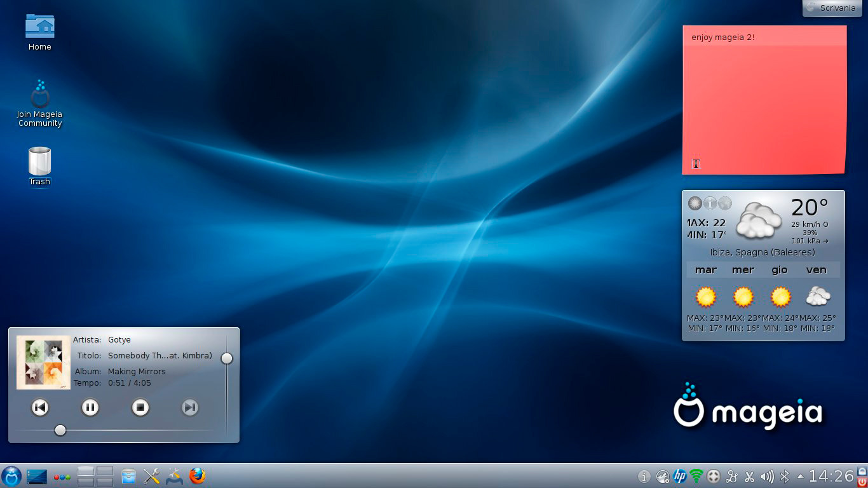This screenshot has height=488, width=868.
Task: Open the Klipper scissors clipboard icon
Action: (749, 476)
